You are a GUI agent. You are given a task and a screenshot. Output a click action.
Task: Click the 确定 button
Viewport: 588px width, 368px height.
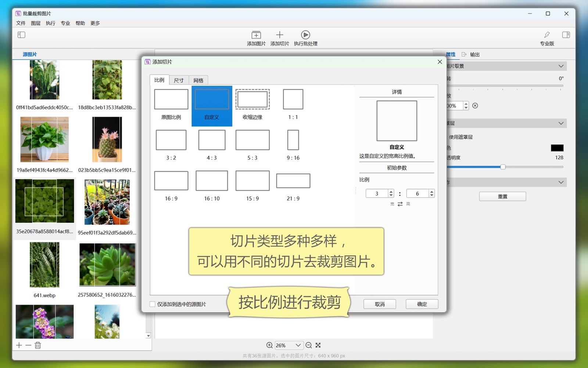coord(422,304)
